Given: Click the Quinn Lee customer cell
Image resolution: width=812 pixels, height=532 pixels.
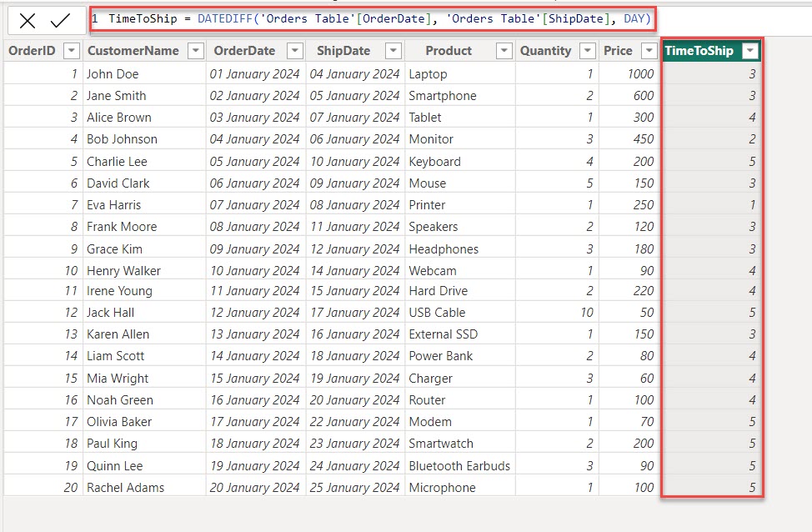Looking at the screenshot, I should 144,466.
